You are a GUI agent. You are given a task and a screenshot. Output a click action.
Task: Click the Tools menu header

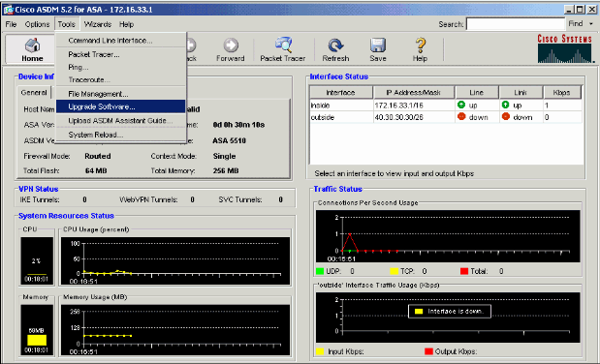[x=67, y=24]
